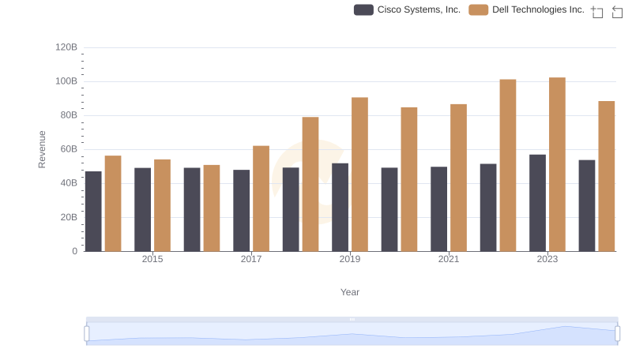This screenshot has width=632, height=364.
Task: Click the 100B y-axis label
Action: tap(66, 81)
